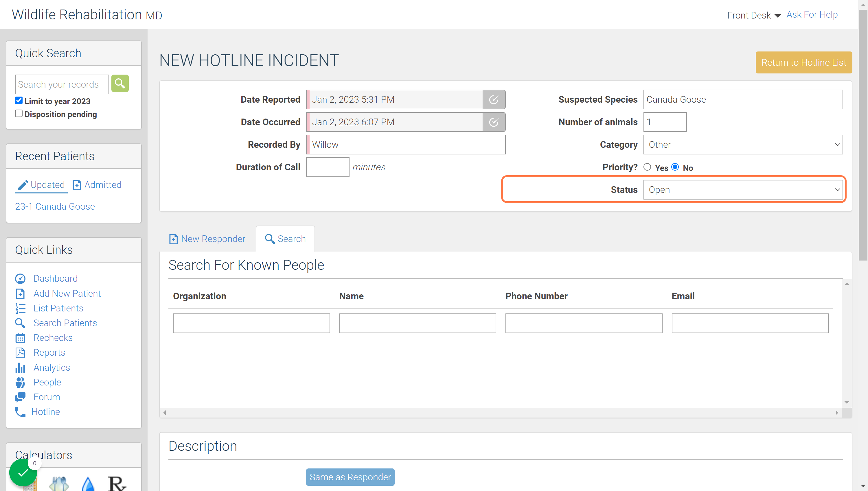Click the page vertical scrollbar thumb

(x=863, y=135)
